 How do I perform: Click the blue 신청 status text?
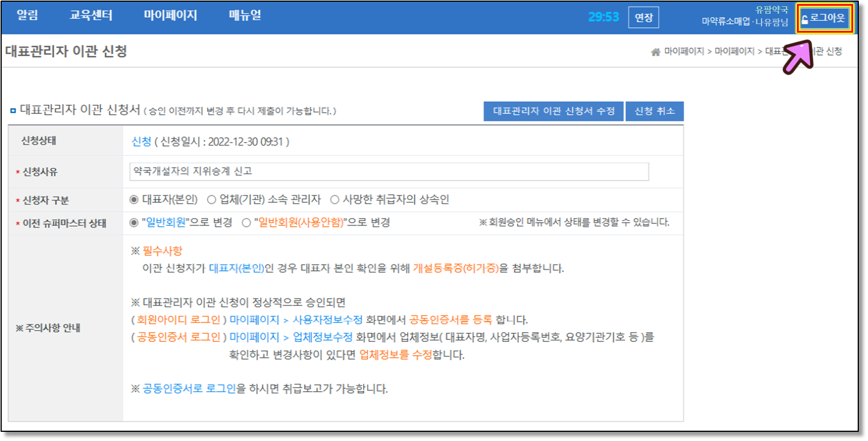pyautogui.click(x=141, y=142)
